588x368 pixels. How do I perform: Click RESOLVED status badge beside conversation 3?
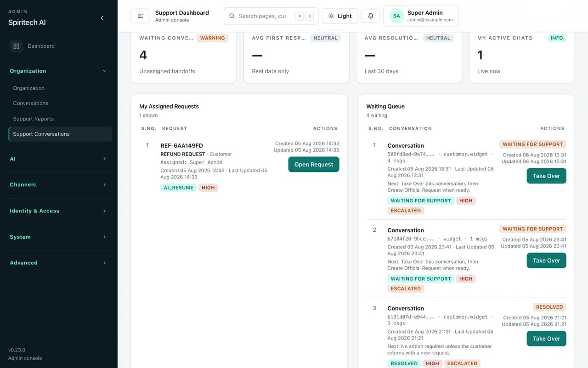pos(549,307)
